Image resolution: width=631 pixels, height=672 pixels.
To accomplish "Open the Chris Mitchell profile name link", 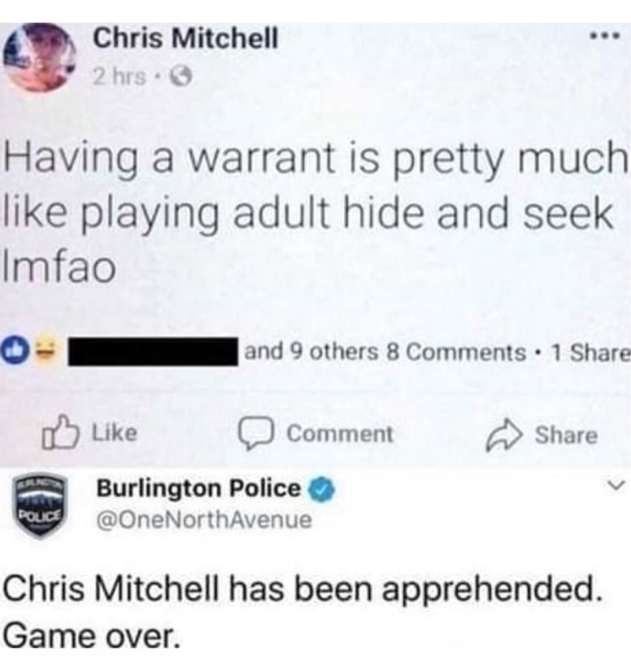I will 186,38.
